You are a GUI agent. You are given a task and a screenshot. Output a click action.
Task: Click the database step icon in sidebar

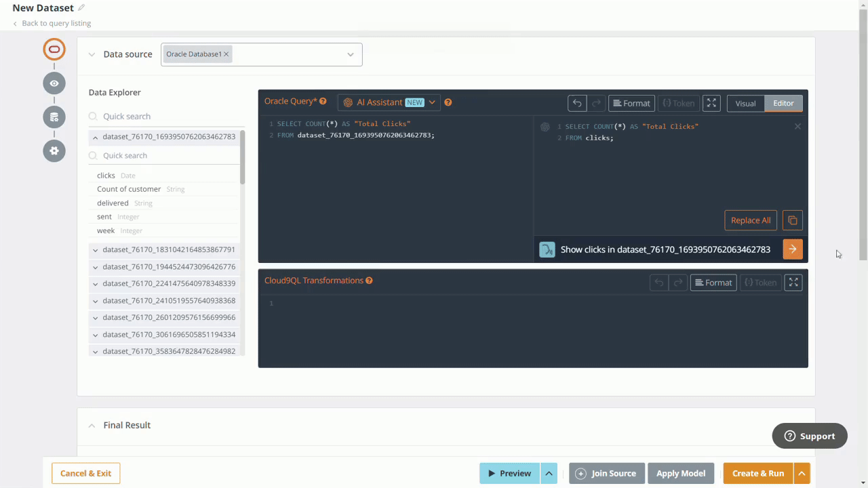[54, 117]
